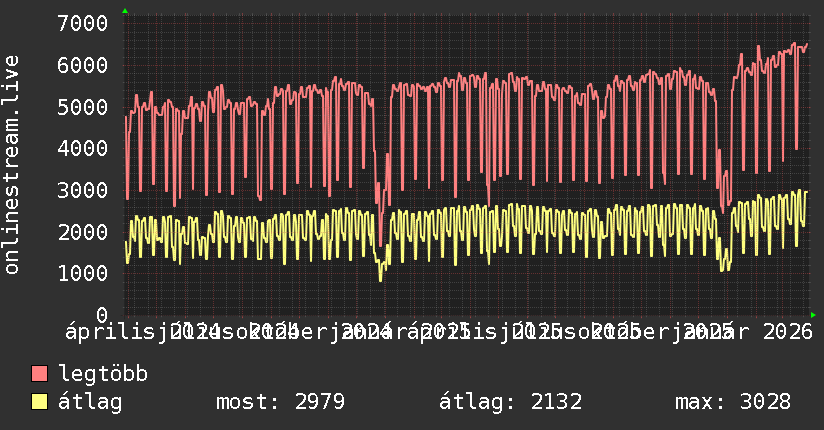The height and width of the screenshot is (430, 824).
Task: Click the 1000 y-axis label
Action: click(x=83, y=273)
